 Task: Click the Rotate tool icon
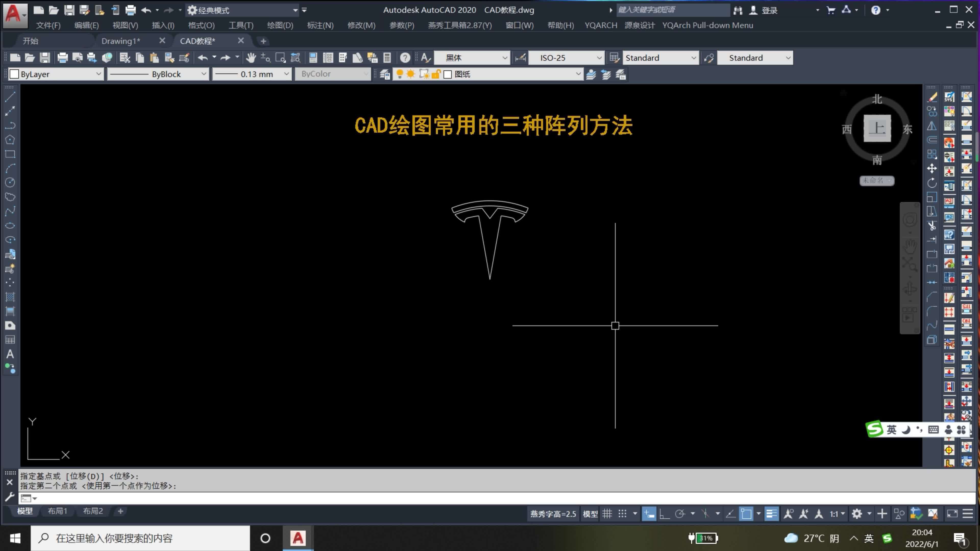932,183
